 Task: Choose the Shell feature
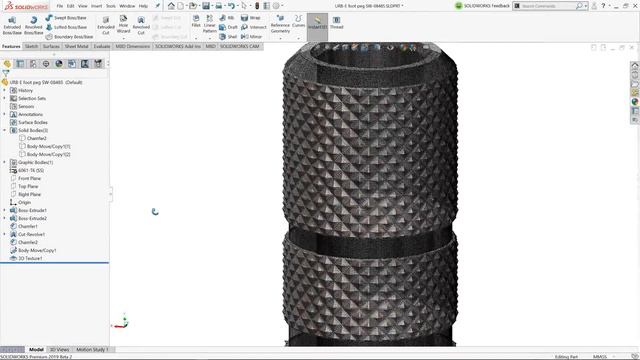228,36
